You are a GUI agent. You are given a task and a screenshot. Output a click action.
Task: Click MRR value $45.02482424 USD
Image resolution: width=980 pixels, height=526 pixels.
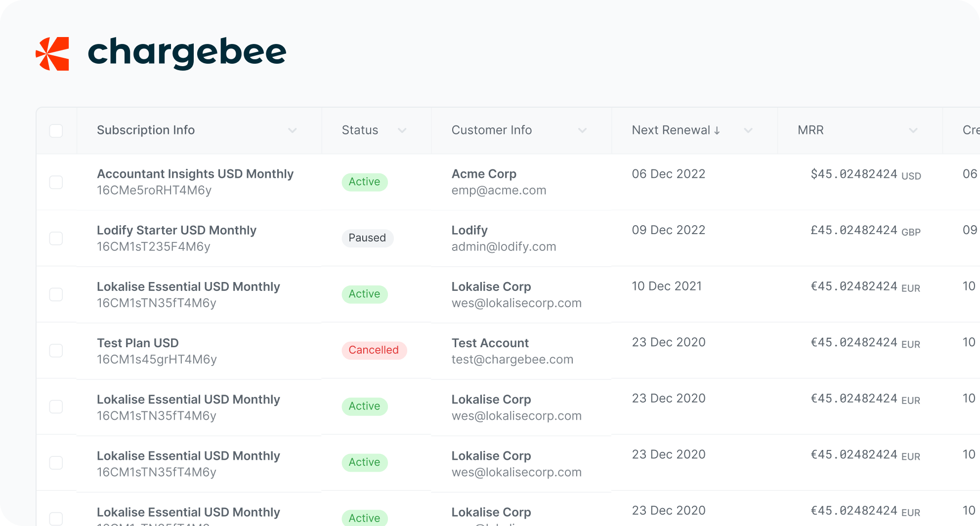866,174
